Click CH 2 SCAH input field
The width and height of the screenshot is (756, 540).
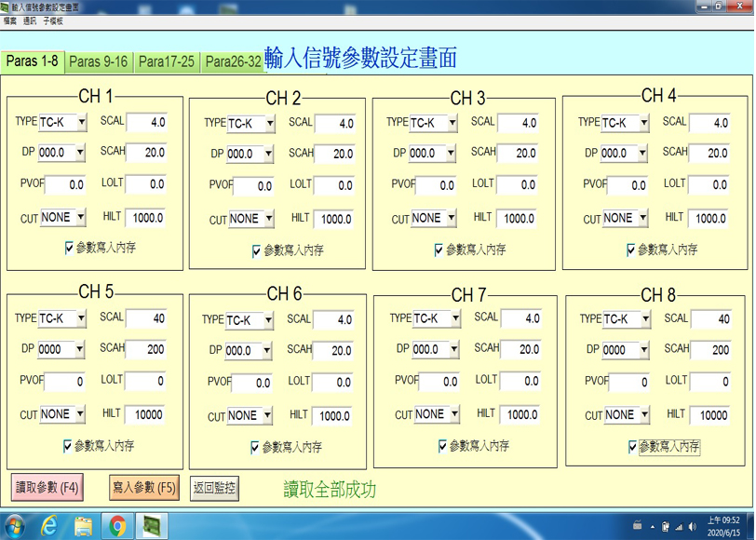[334, 154]
